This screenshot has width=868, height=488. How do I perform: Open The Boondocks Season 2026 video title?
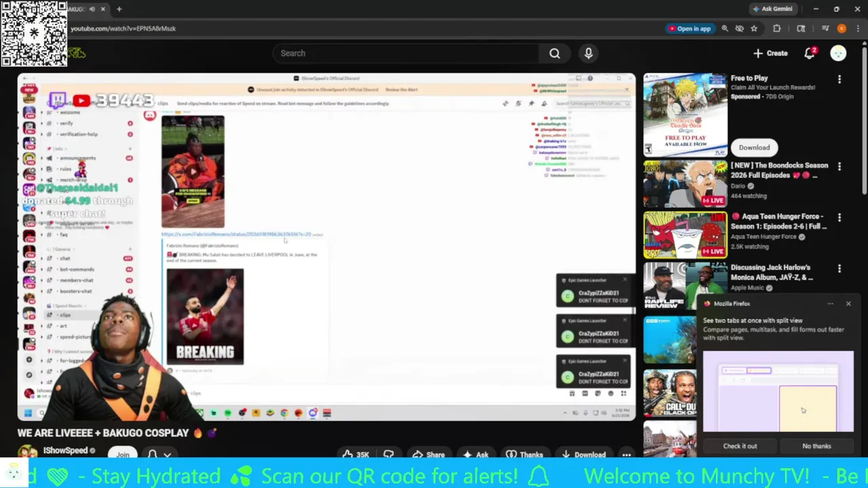(779, 170)
